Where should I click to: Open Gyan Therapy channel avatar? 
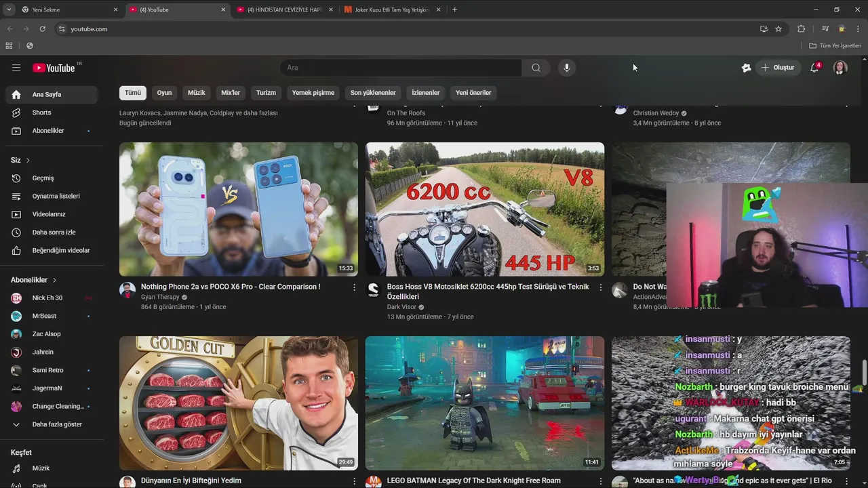click(x=127, y=291)
